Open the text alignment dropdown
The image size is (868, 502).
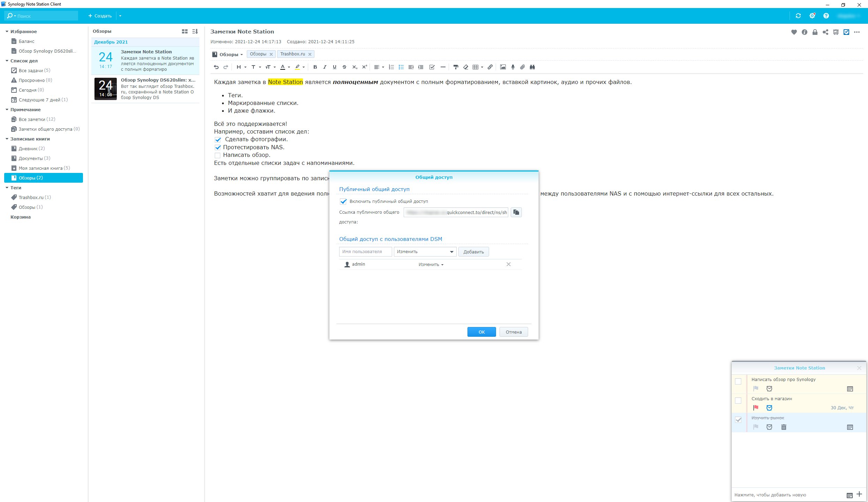pos(379,67)
